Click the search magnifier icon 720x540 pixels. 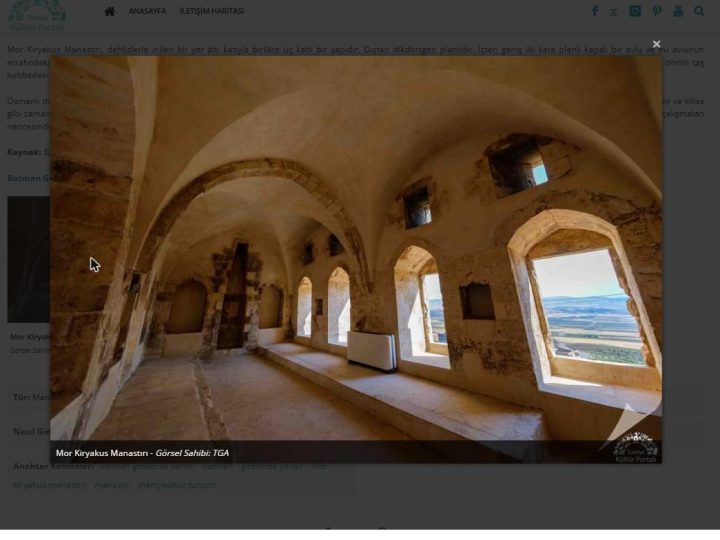pos(699,11)
